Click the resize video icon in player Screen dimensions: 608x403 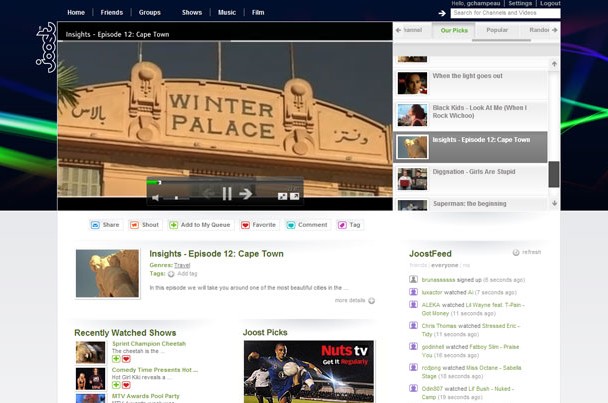tap(283, 197)
